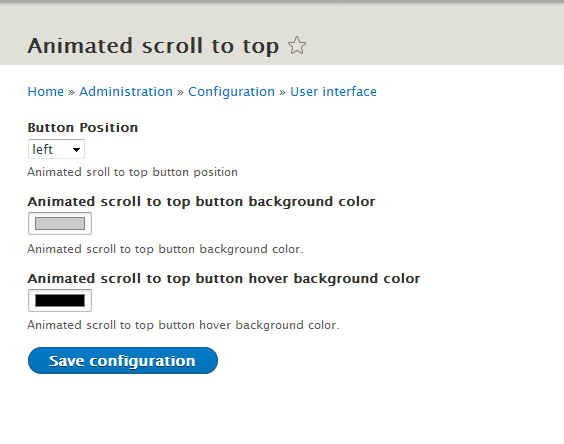564x444 pixels.
Task: Click the hover background color description text
Action: pyautogui.click(x=183, y=325)
